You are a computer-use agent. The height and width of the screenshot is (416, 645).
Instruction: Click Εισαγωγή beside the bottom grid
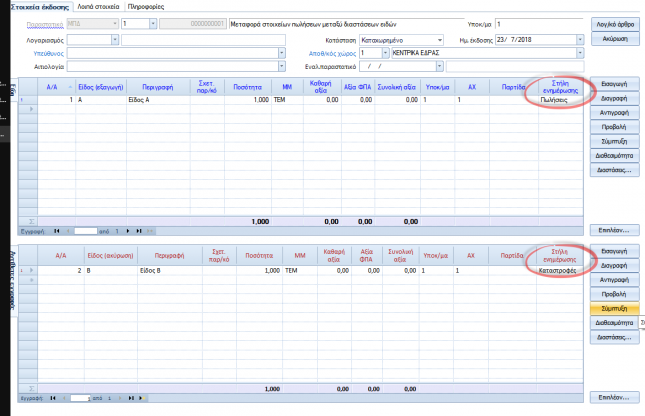[x=614, y=251]
